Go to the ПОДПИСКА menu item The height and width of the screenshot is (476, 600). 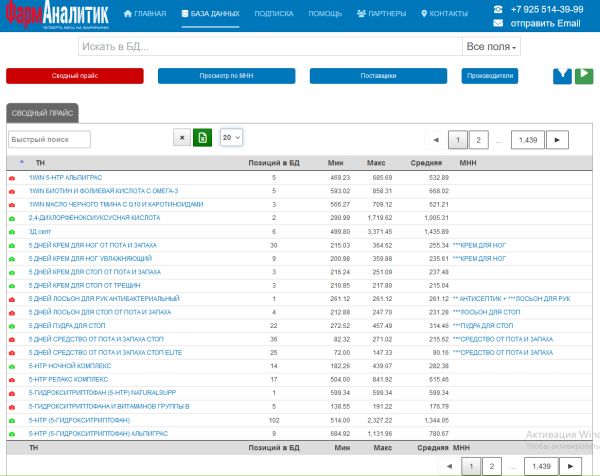tap(274, 13)
